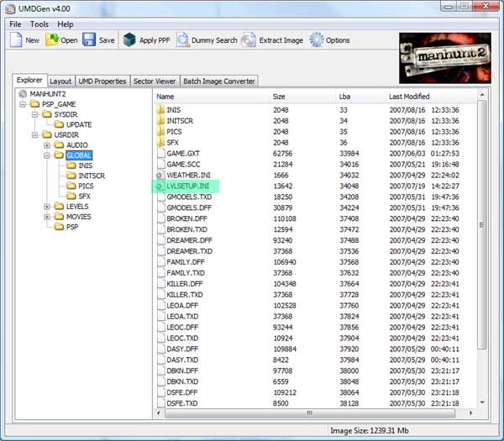
Task: Click the Manhunt 2 cover thumbnail
Action: tap(445, 58)
